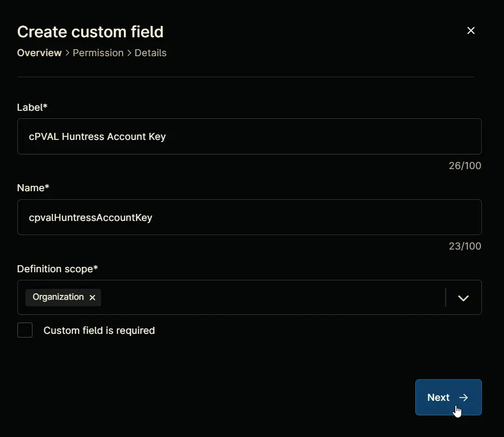
Task: Click the Definition scope* caption
Action: 57,269
